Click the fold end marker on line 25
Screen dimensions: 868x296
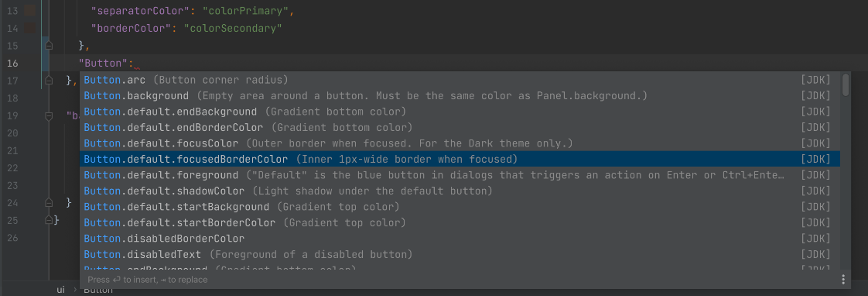pyautogui.click(x=49, y=220)
